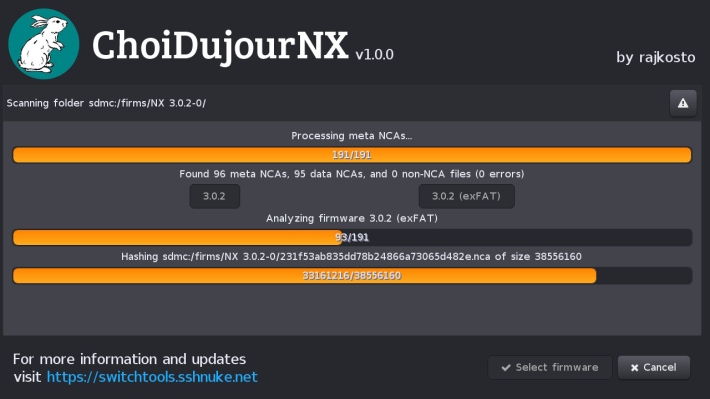
Task: Open the switchtools.sshnuke.net link
Action: click(x=152, y=377)
